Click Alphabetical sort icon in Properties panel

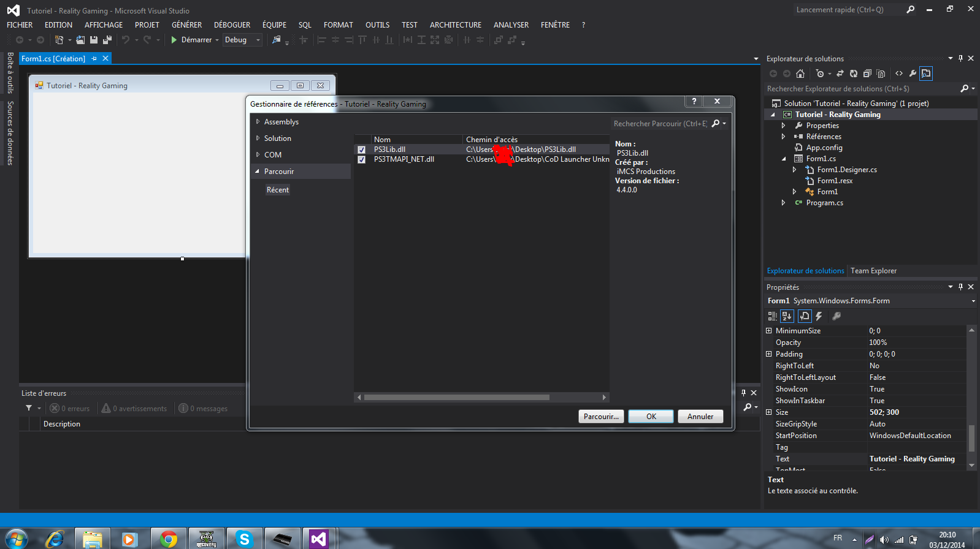click(787, 316)
